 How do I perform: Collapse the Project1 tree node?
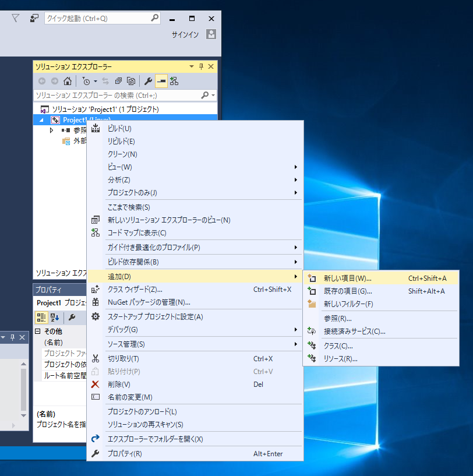pos(41,120)
